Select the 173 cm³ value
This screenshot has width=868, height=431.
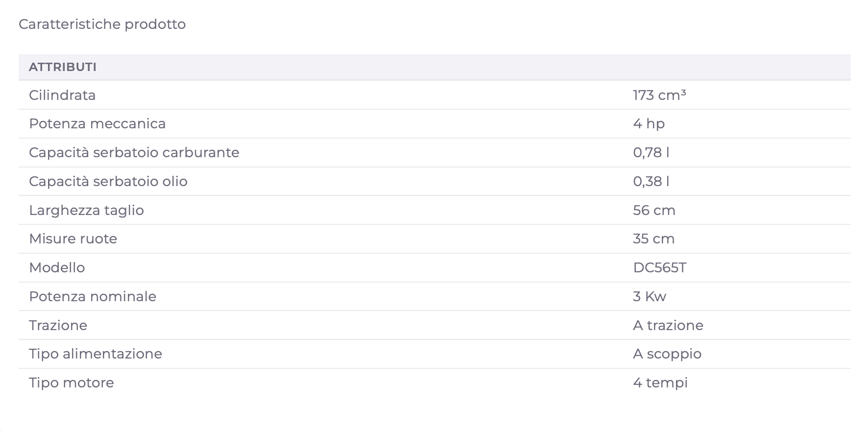659,95
